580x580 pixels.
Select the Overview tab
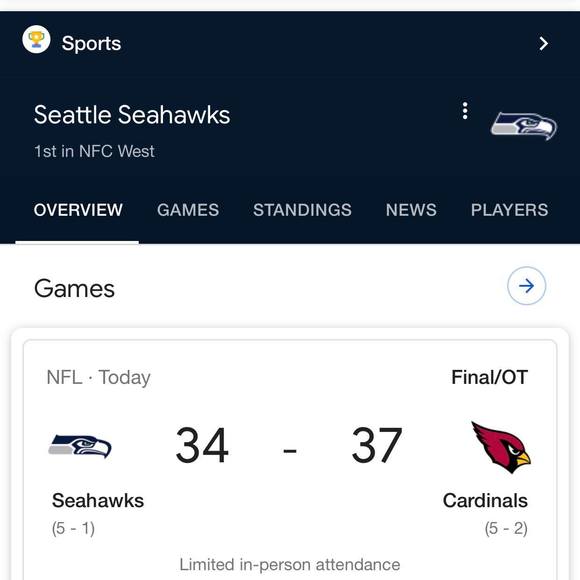[x=78, y=210]
